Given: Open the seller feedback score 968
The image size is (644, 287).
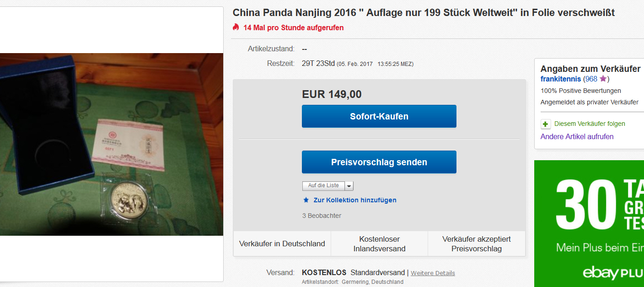Looking at the screenshot, I should pyautogui.click(x=591, y=79).
